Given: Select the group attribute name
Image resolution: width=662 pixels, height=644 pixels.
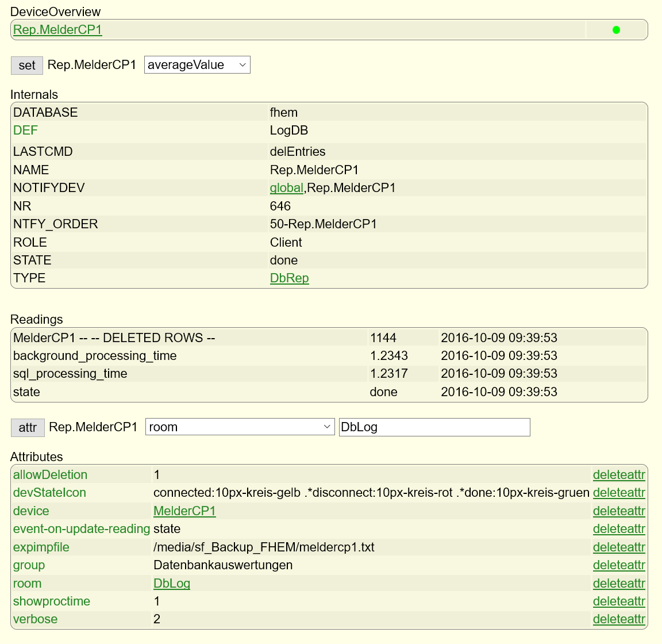Looking at the screenshot, I should (x=29, y=565).
